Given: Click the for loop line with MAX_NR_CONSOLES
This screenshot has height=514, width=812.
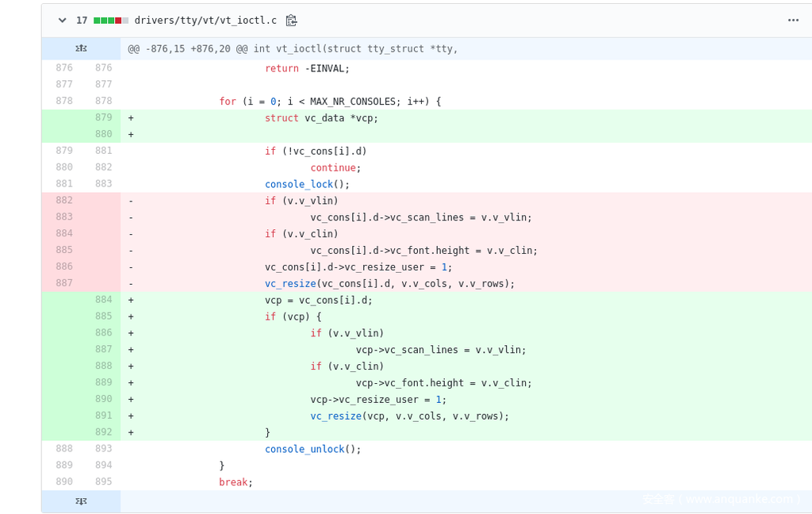Looking at the screenshot, I should pos(329,102).
